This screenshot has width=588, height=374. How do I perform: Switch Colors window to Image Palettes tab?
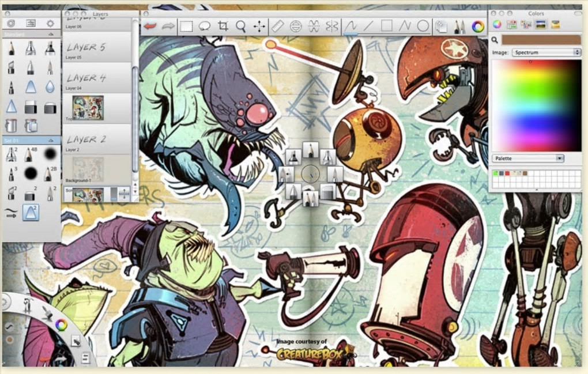point(541,25)
